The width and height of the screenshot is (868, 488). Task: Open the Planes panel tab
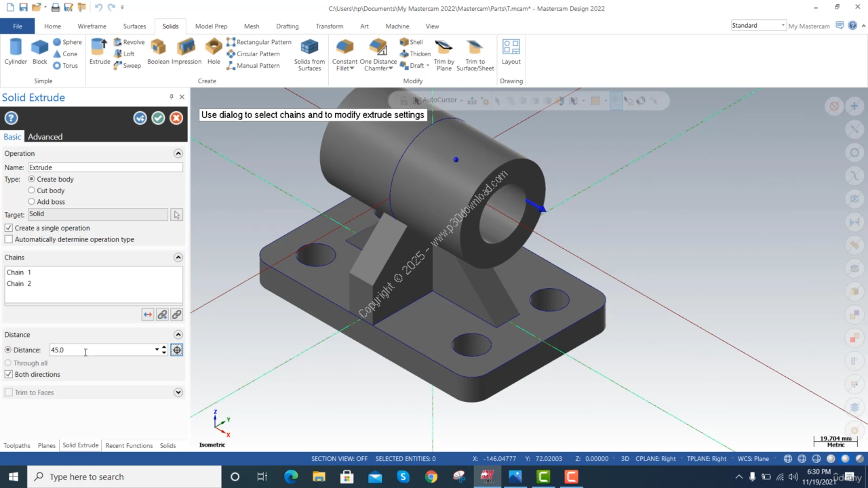[x=47, y=446]
